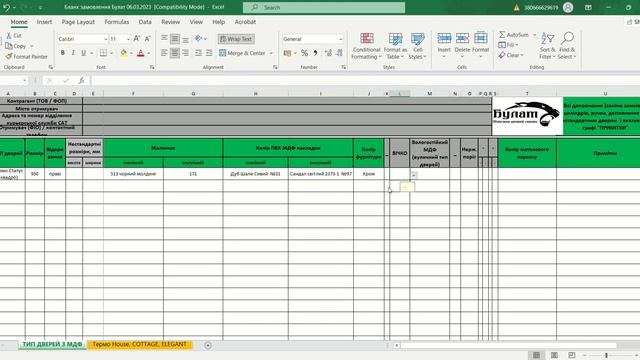Viewport: 640px width, 360px height.
Task: Open the Font dialog launcher
Action: pos(152,67)
